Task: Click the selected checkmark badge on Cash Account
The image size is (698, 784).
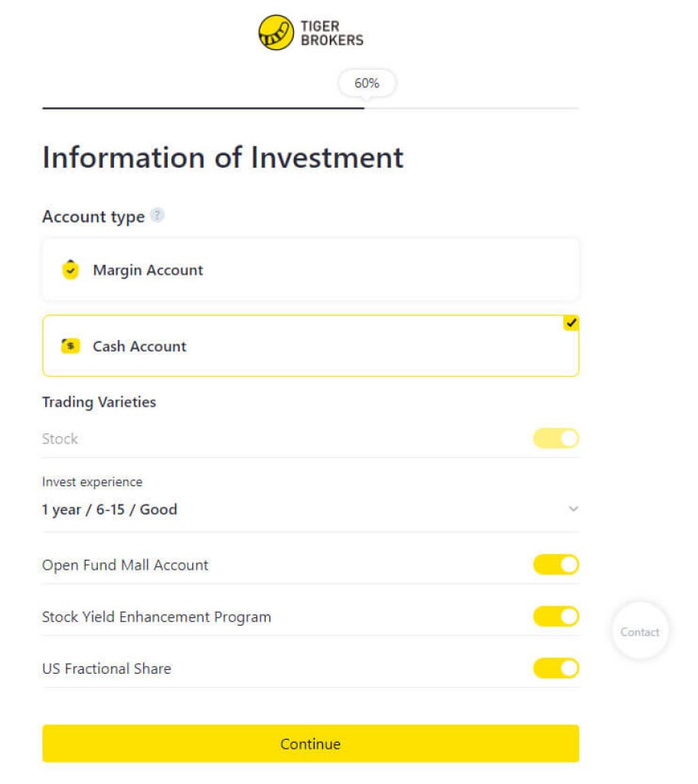Action: tap(571, 323)
